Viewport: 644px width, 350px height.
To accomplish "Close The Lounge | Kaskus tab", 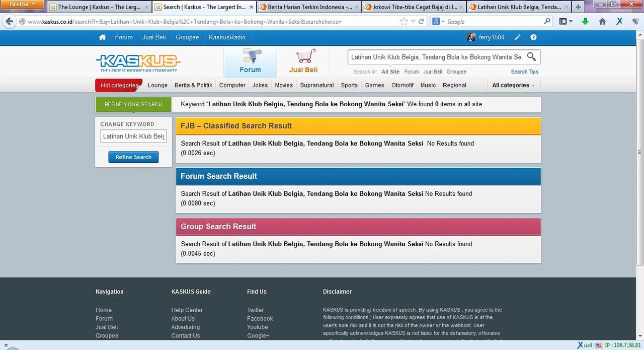I will (147, 7).
